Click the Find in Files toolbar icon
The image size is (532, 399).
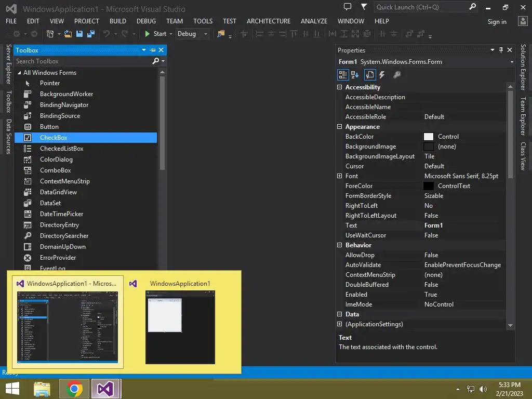(221, 34)
